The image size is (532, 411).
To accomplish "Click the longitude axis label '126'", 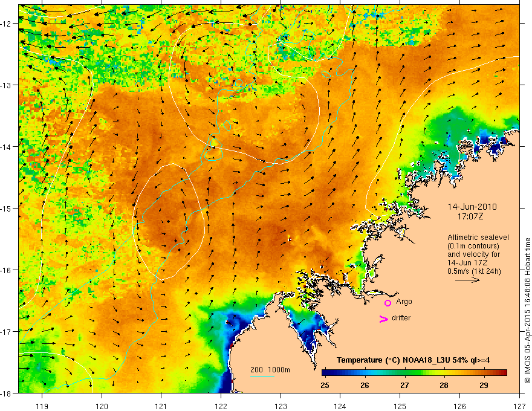I will (459, 406).
